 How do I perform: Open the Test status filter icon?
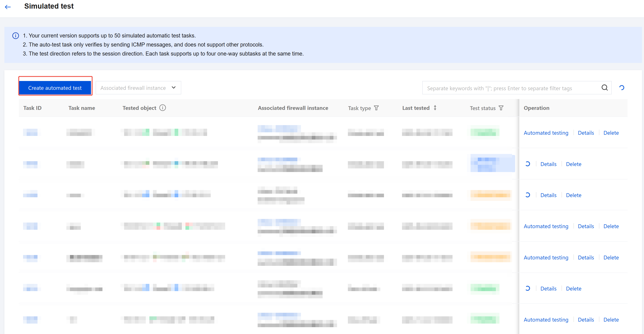pyautogui.click(x=501, y=108)
